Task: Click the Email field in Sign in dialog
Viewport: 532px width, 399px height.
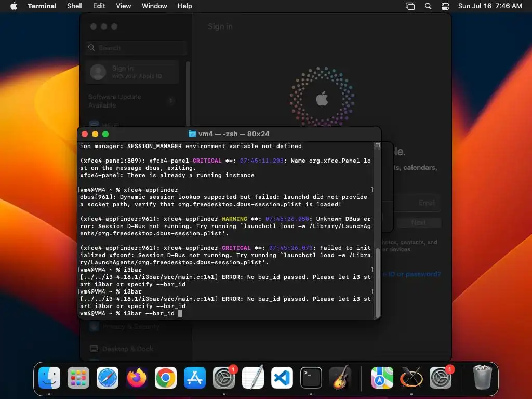Action: point(417,203)
